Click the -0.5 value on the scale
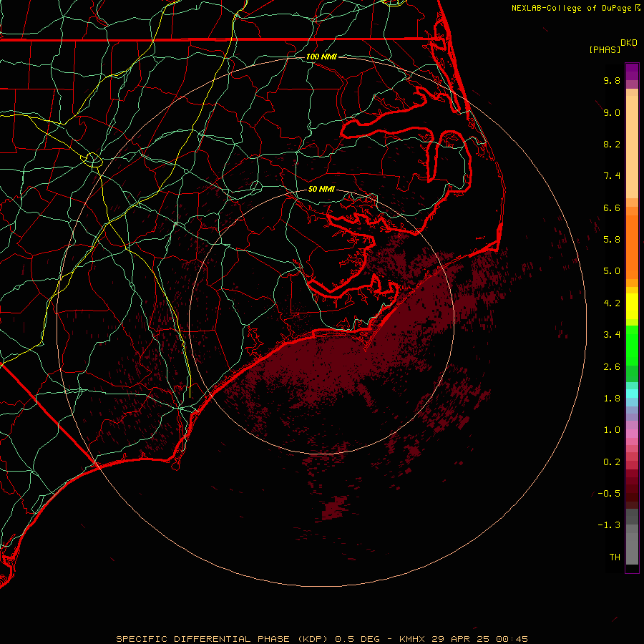644x644 pixels. [609, 494]
